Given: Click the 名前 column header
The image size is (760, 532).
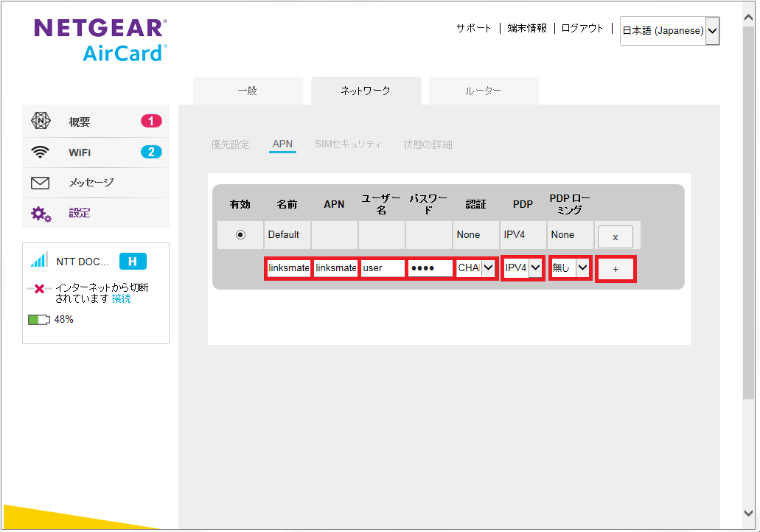Looking at the screenshot, I should (287, 204).
